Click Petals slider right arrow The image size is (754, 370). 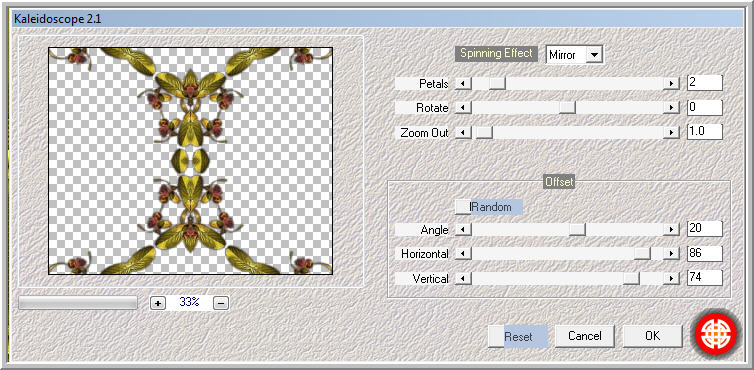coord(671,84)
